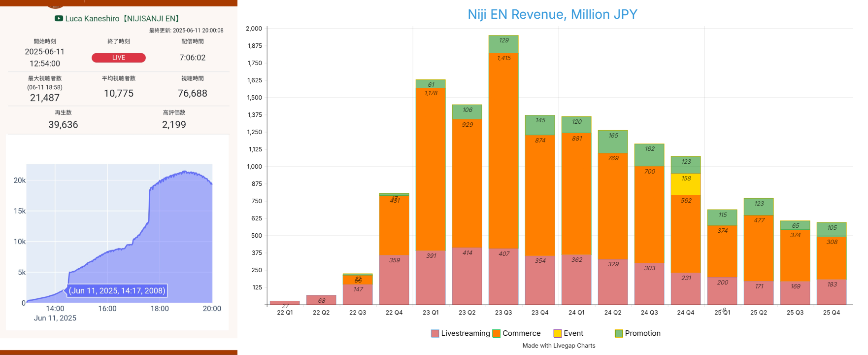Click the 1,178 Commerce segment of 23 Q1

click(x=431, y=169)
